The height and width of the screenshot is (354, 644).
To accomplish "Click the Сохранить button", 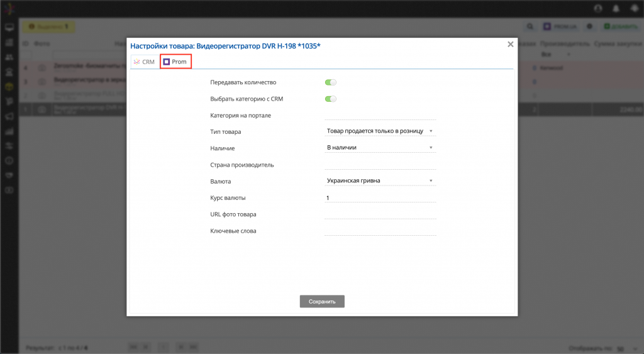I will coord(322,301).
